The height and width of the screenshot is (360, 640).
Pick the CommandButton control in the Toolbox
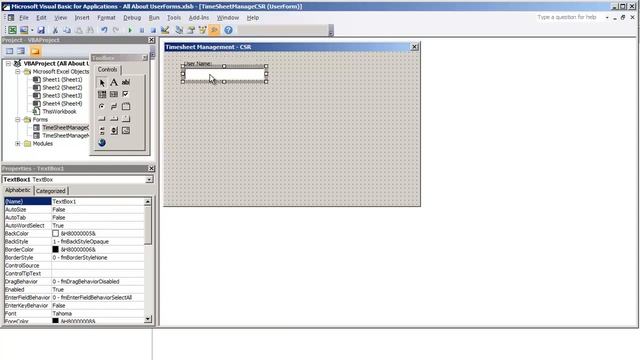pyautogui.click(x=102, y=118)
